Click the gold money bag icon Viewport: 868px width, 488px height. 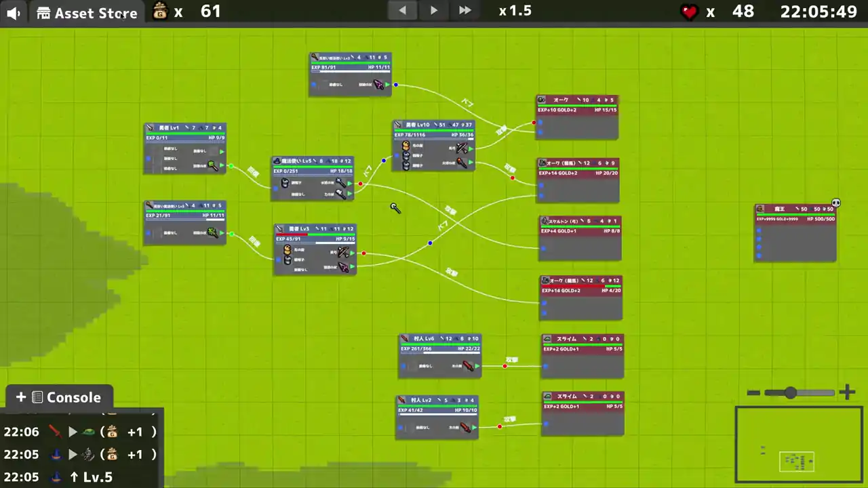pyautogui.click(x=160, y=12)
